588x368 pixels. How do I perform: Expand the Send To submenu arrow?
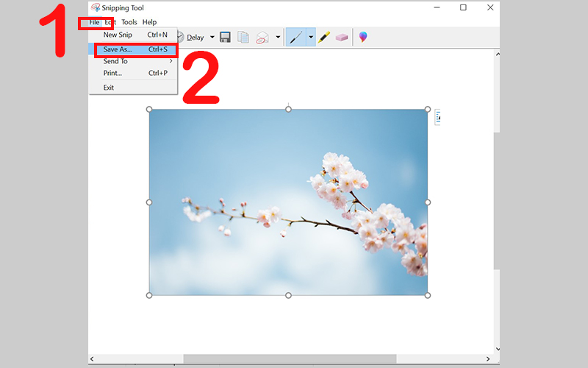tap(171, 61)
